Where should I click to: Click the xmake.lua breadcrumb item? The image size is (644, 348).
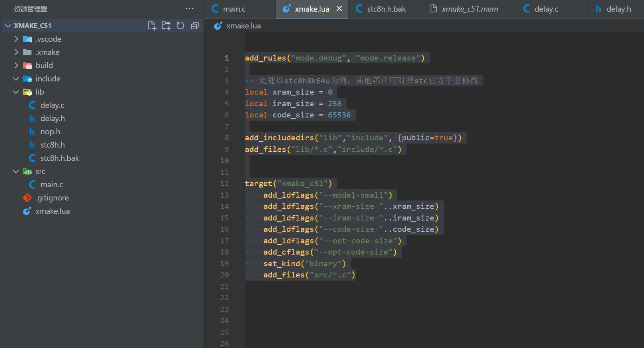[x=243, y=26]
